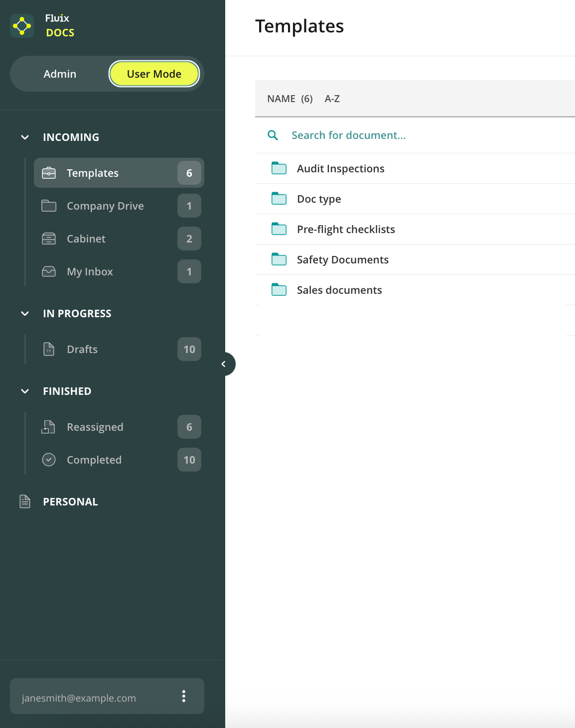
Task: Click the search magnifier icon
Action: click(273, 135)
